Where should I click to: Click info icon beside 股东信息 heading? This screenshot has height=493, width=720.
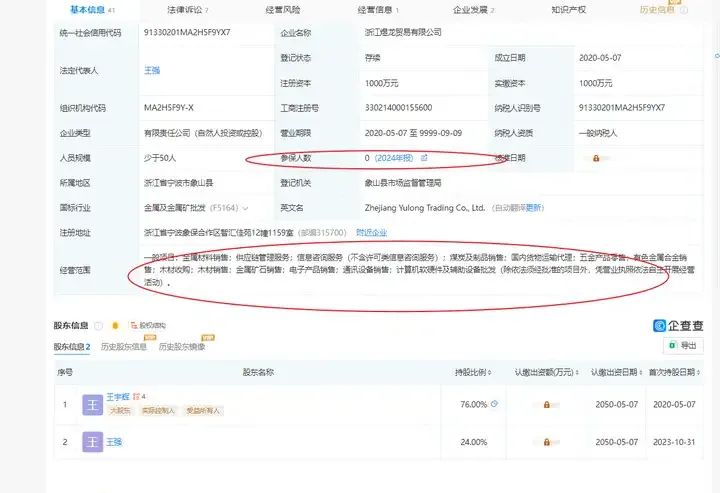point(98,325)
